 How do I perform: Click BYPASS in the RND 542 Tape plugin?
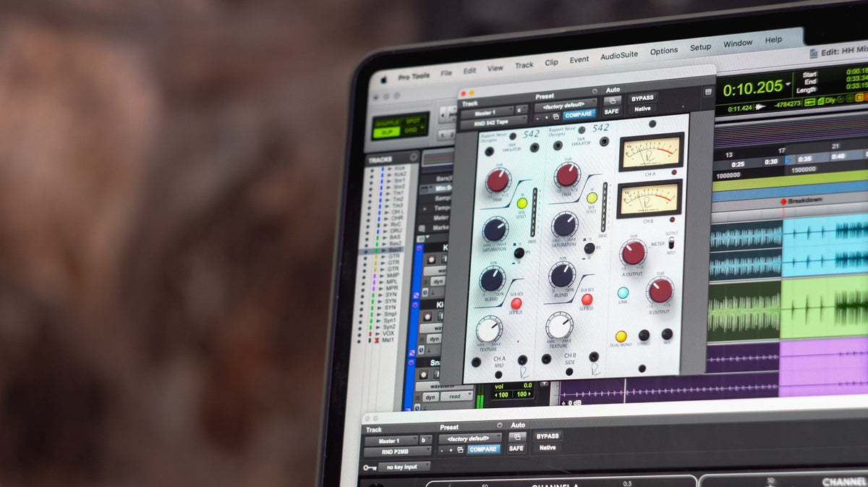pos(642,98)
